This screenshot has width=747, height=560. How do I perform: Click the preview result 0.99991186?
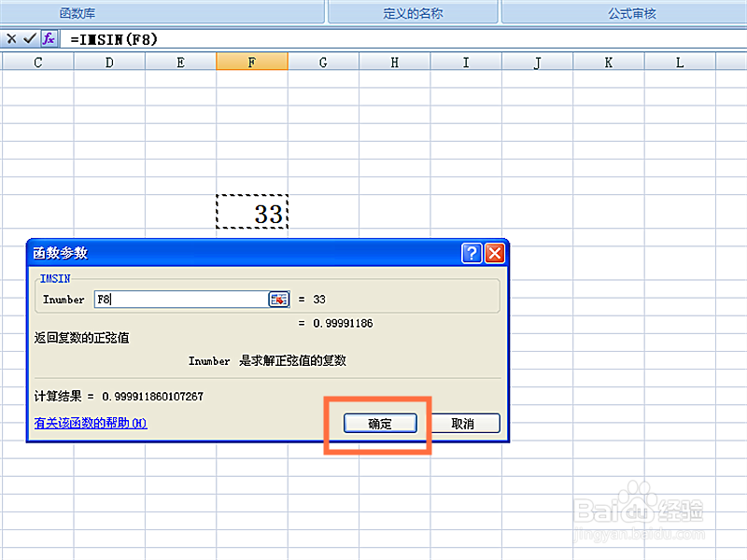coord(343,323)
